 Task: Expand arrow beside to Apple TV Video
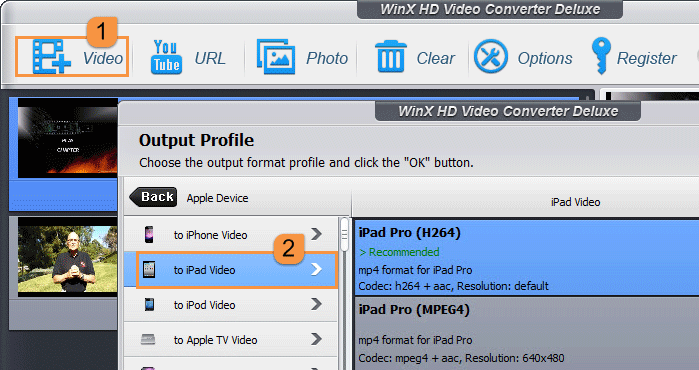(316, 339)
